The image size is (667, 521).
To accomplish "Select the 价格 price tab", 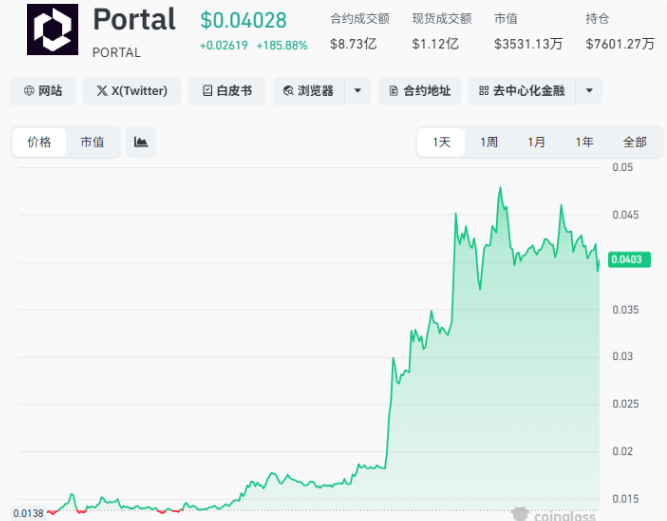I will click(39, 142).
